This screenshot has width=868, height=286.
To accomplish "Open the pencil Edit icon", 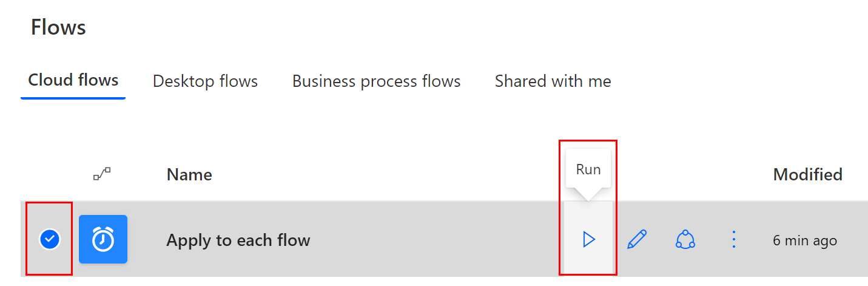I will pyautogui.click(x=637, y=240).
